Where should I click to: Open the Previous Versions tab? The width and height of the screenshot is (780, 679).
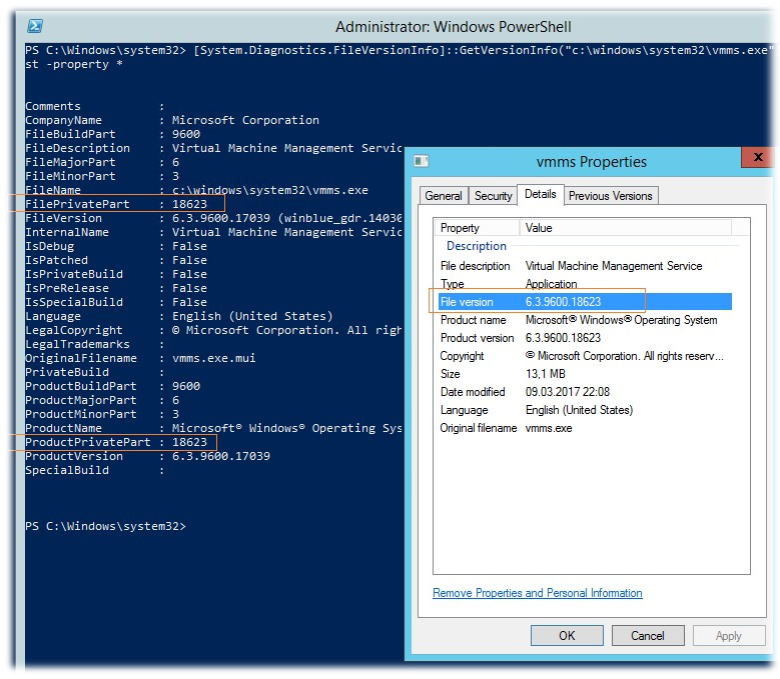tap(610, 195)
